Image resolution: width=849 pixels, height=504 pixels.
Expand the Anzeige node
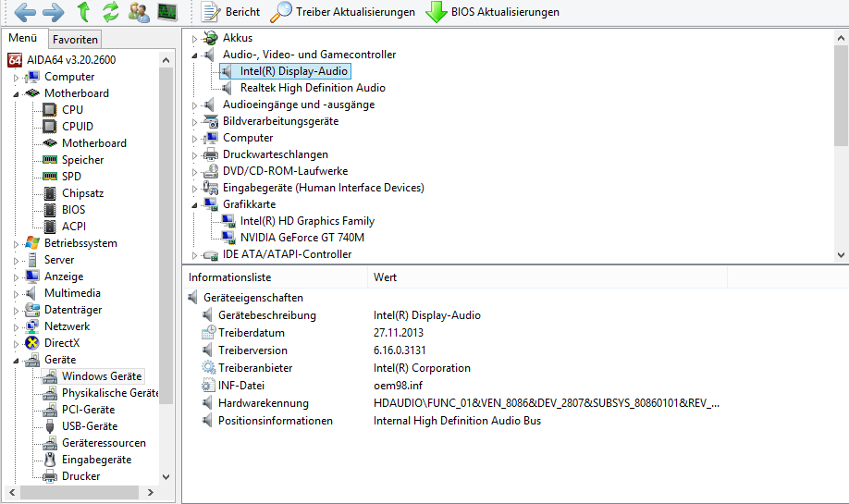point(16,277)
